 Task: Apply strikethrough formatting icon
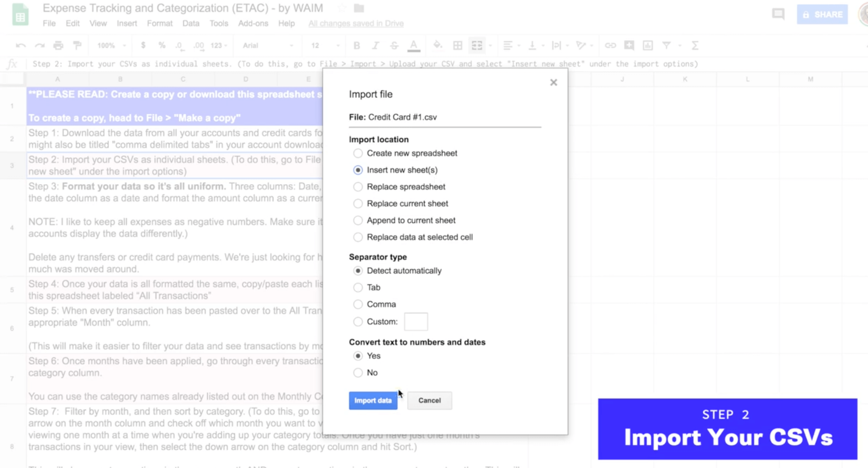click(x=394, y=46)
